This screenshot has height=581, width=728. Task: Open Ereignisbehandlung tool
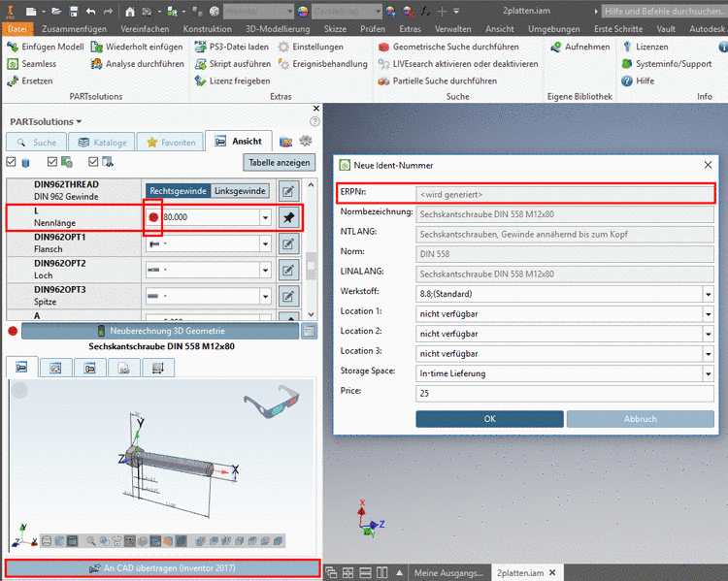tap(322, 64)
